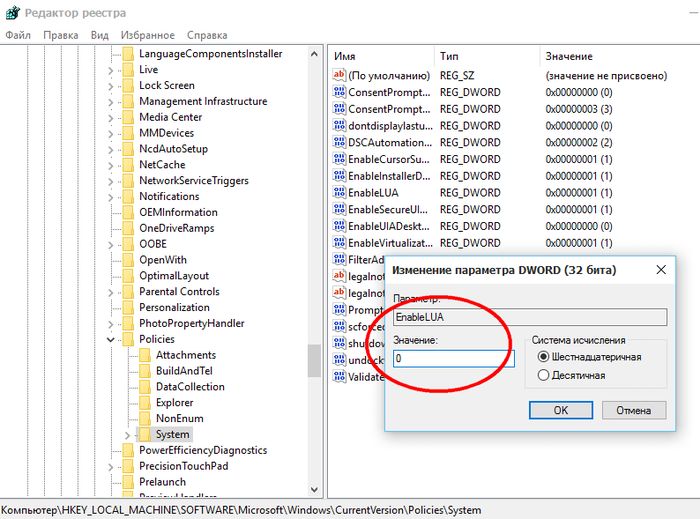The height and width of the screenshot is (519, 700).
Task: Click the tree pane vertical scrollbar
Action: (315, 360)
